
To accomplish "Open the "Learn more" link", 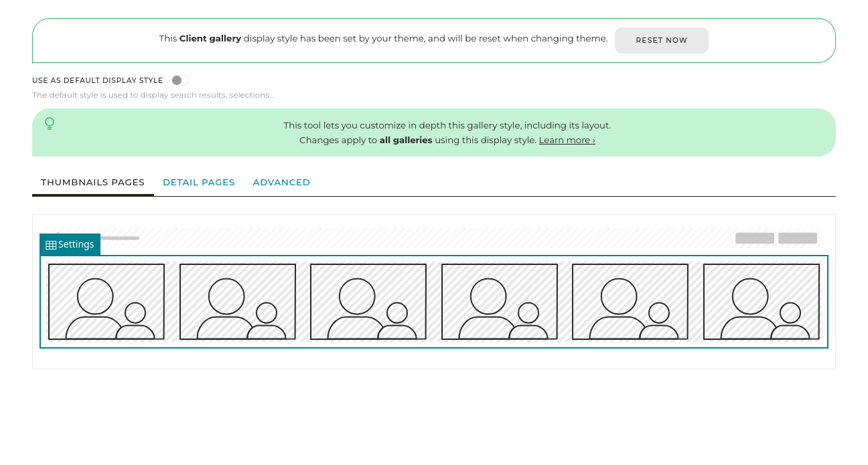I will pos(567,140).
